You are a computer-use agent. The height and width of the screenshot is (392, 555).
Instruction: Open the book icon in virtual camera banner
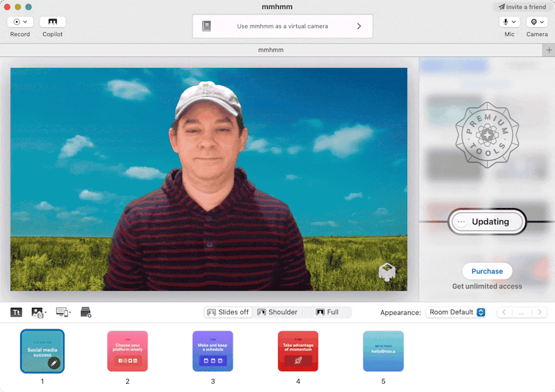pos(207,26)
